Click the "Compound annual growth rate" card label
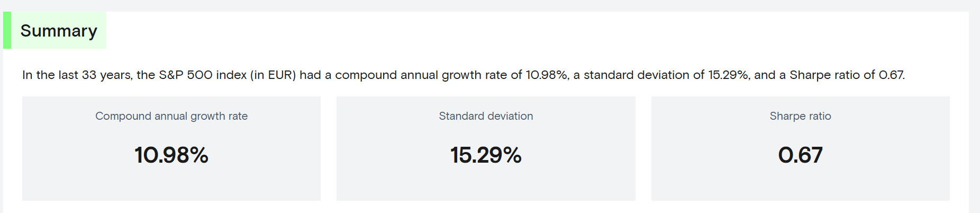 tap(171, 116)
